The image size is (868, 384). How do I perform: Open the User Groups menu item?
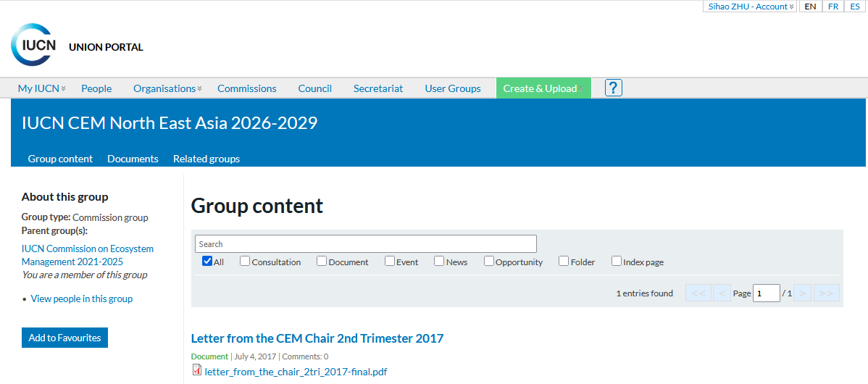click(453, 88)
